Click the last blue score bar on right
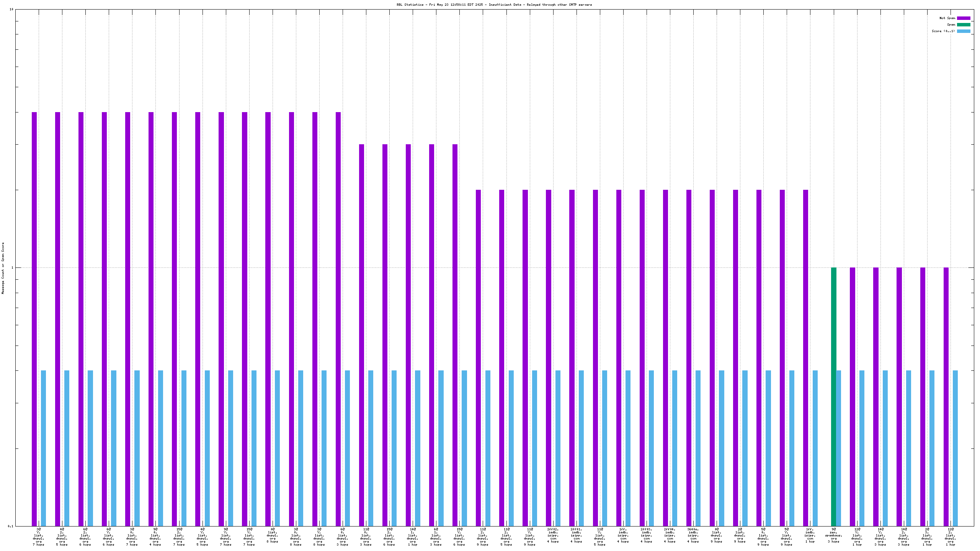This screenshot has height=551, width=980. [x=955, y=448]
